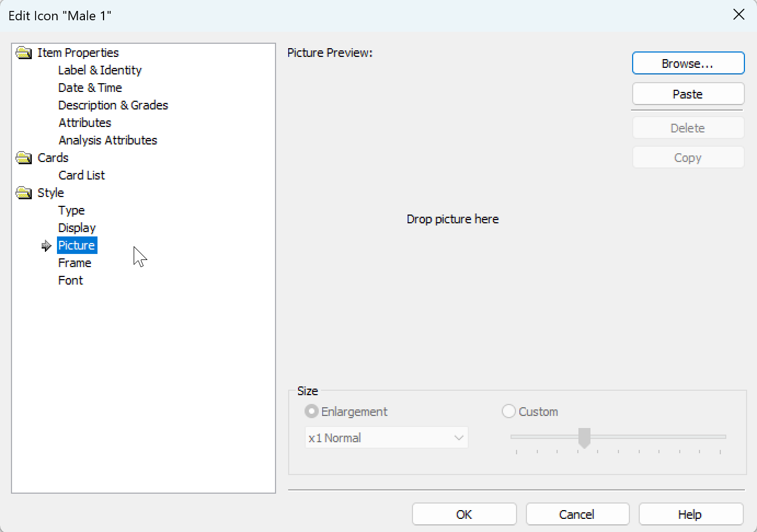This screenshot has width=757, height=532.
Task: Click the arrow indicator beside Picture
Action: pyautogui.click(x=47, y=245)
